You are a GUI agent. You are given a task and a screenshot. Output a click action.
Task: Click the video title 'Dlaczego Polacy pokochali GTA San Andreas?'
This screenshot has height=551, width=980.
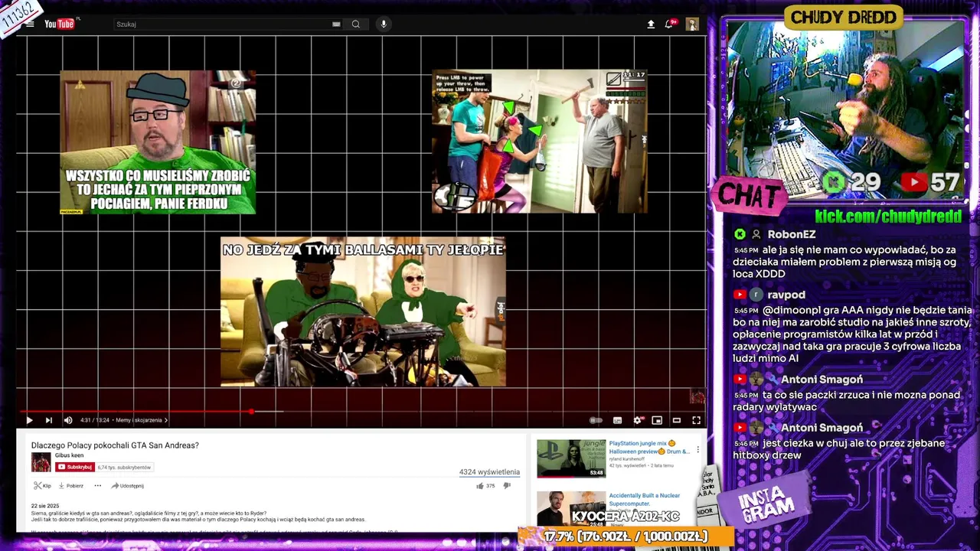coord(115,445)
